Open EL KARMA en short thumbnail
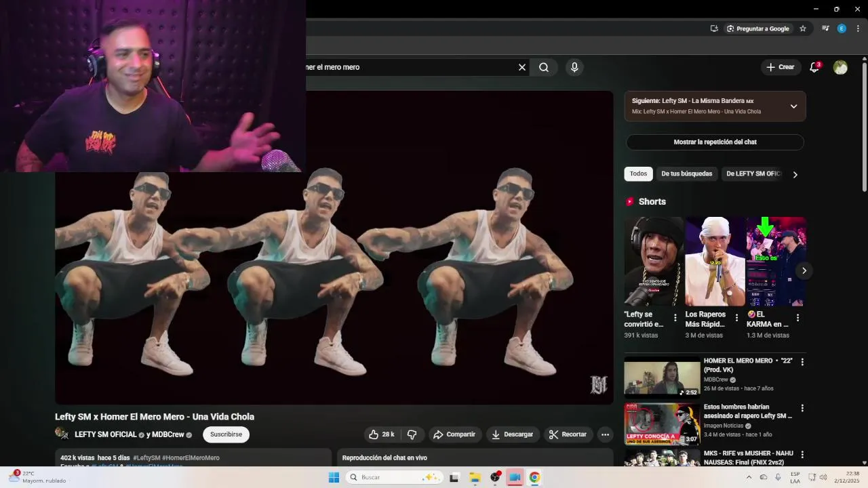Viewport: 868px width, 488px height. tap(776, 262)
